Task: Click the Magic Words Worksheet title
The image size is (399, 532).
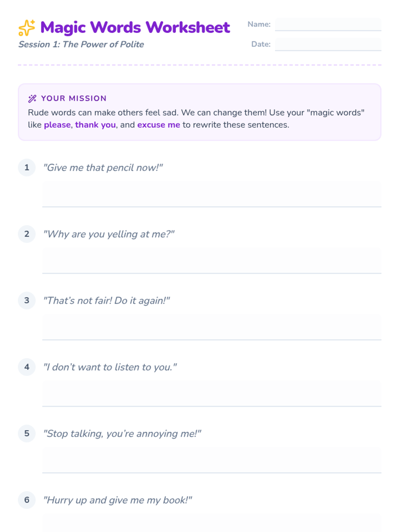Action: pos(135,28)
